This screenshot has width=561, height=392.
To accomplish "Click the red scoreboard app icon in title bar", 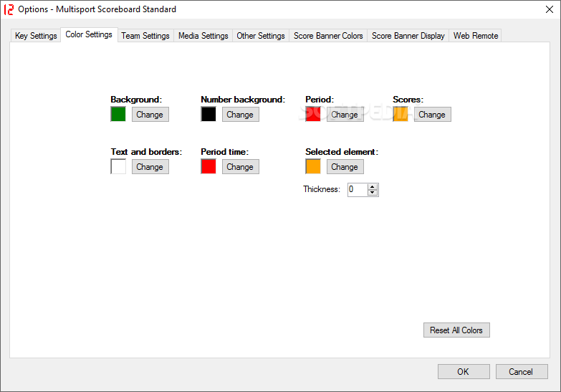I will pos(9,9).
